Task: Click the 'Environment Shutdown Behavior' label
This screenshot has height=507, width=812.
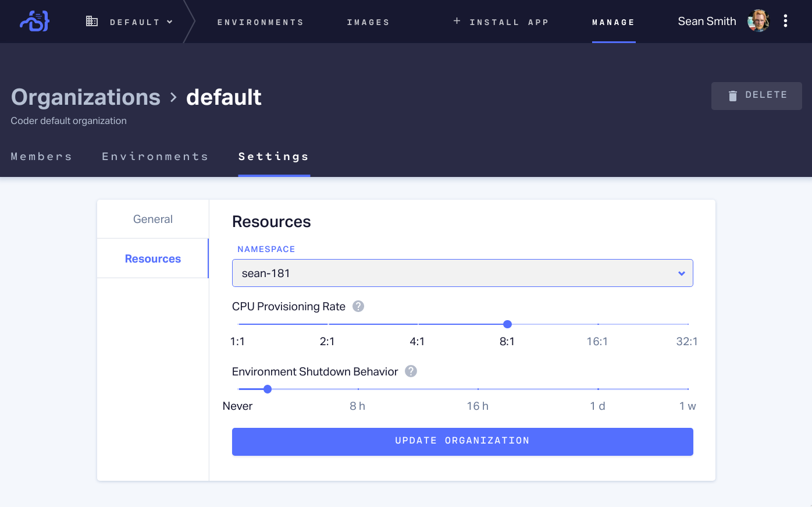Action: point(315,371)
